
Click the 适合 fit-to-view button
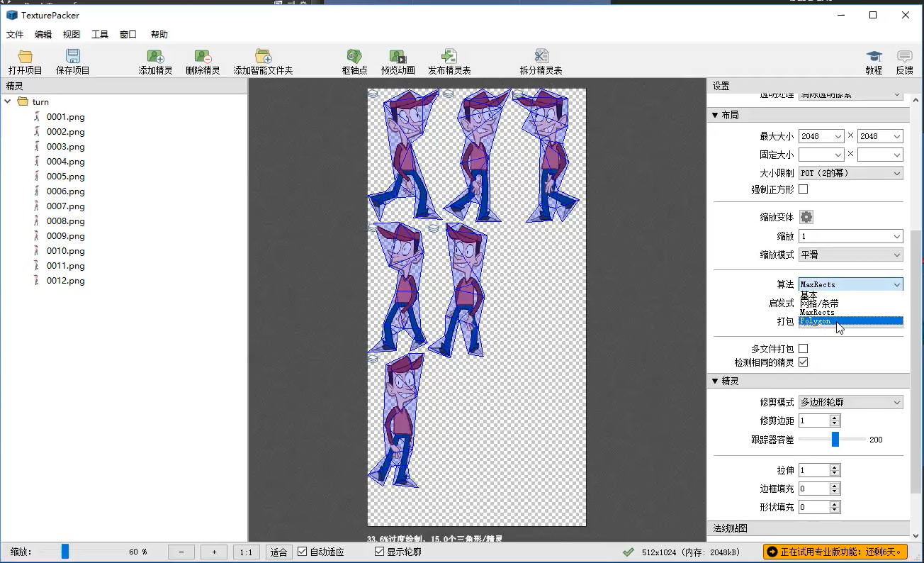279,551
